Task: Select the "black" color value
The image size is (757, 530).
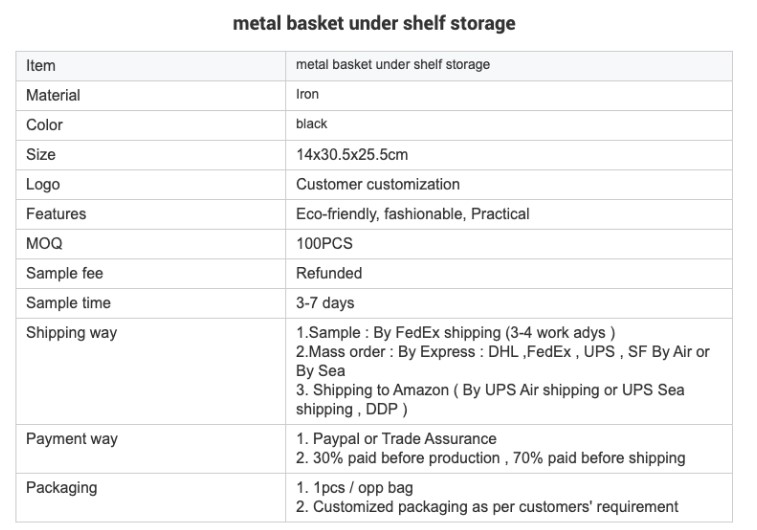Action: pos(312,124)
